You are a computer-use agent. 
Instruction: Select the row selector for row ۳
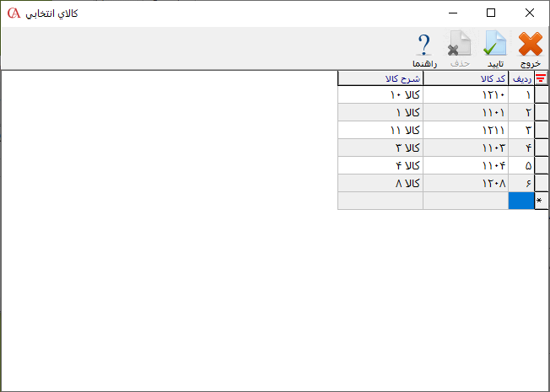point(542,131)
